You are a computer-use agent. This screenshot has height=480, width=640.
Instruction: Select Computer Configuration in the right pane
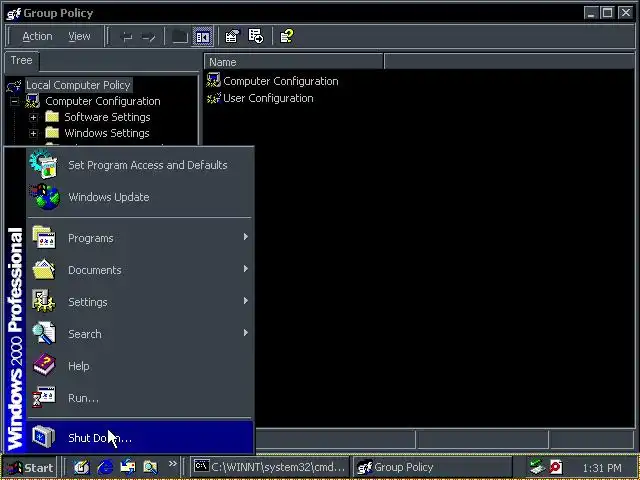(x=281, y=81)
